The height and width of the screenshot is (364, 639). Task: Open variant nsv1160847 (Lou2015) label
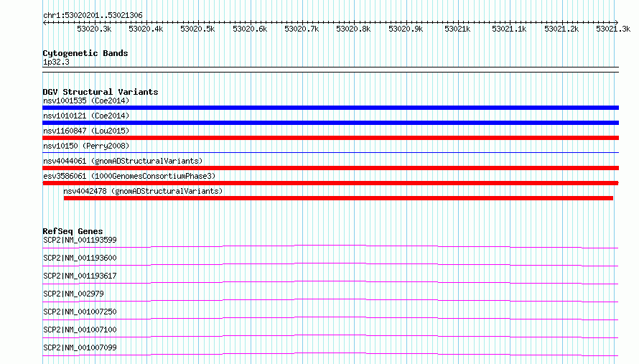pyautogui.click(x=86, y=131)
